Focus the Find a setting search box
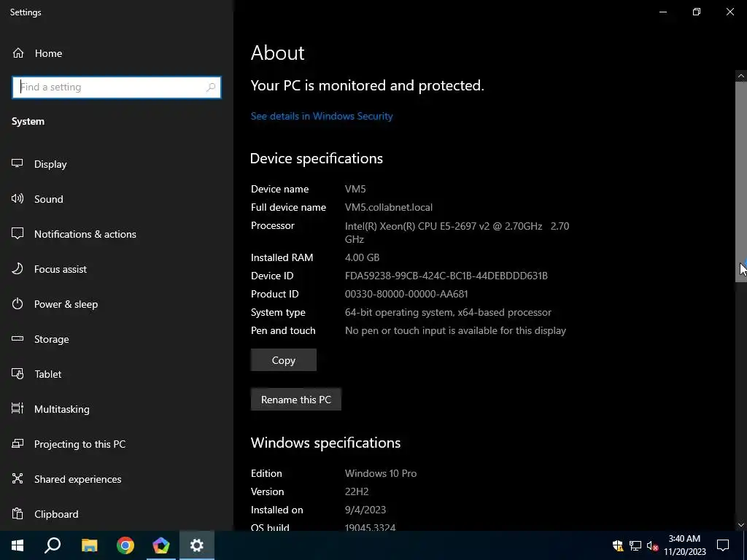The height and width of the screenshot is (560, 747). (x=117, y=87)
